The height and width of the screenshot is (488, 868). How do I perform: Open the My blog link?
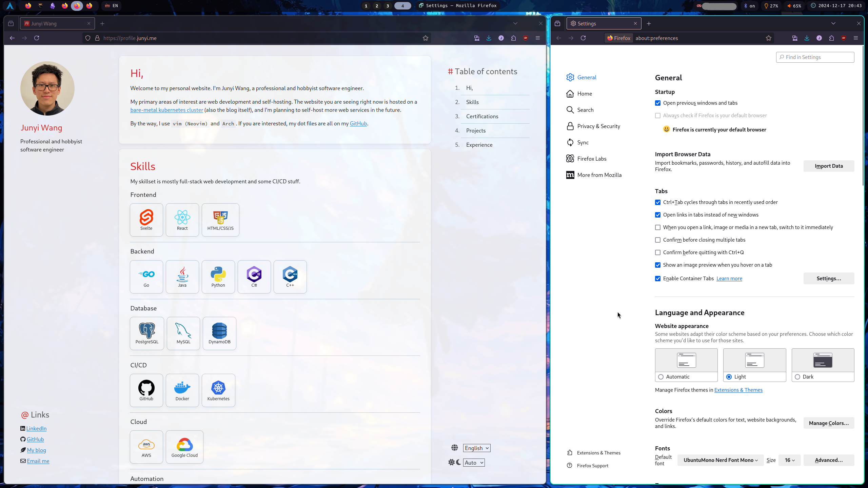click(36, 450)
